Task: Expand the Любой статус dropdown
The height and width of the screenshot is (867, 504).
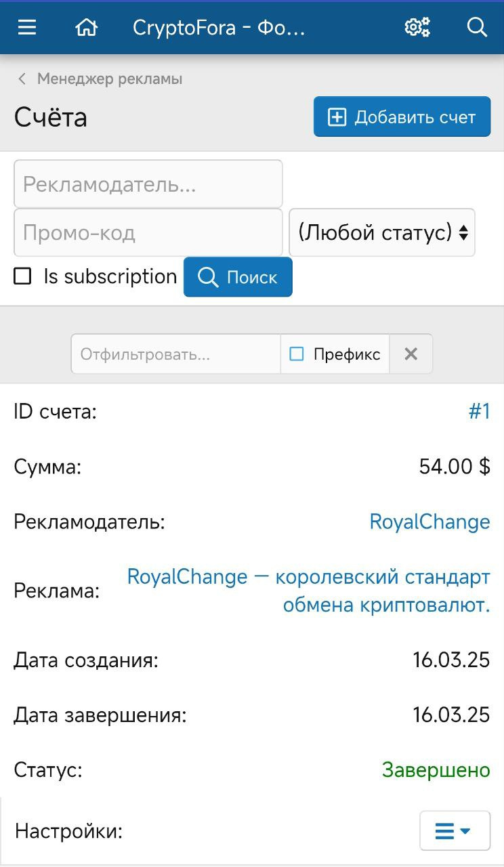Action: pyautogui.click(x=382, y=232)
